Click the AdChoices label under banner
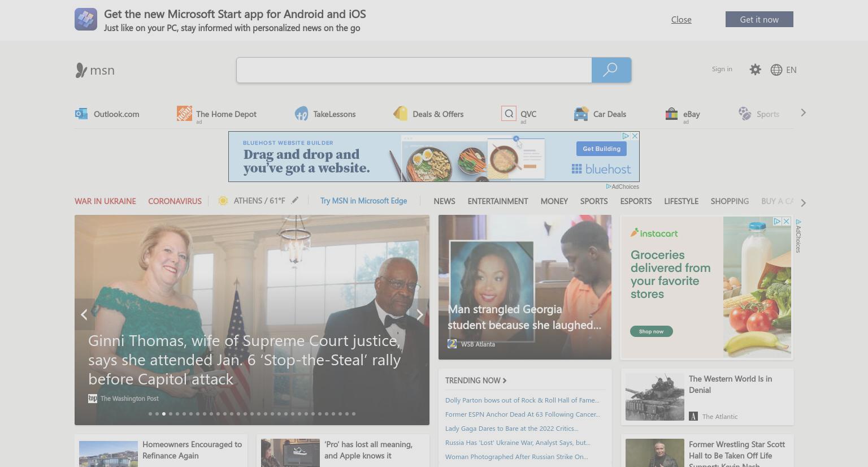This screenshot has height=467, width=868. [623, 187]
